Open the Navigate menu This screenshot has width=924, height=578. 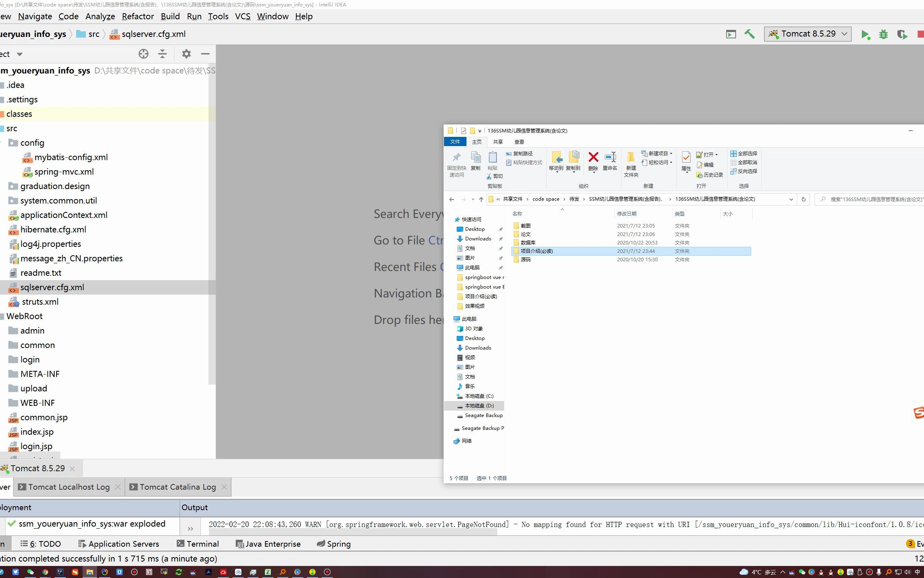pos(35,16)
